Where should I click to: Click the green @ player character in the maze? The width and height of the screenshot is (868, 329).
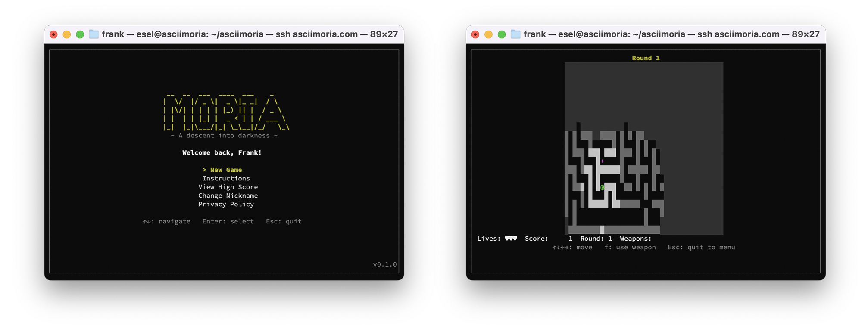[602, 187]
